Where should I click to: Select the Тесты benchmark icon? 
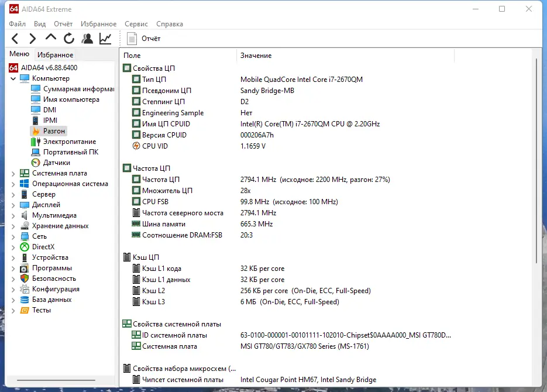click(x=25, y=310)
